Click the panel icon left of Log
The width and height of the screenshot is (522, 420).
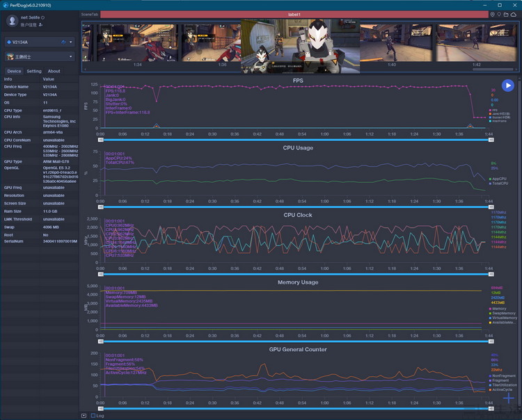click(84, 416)
